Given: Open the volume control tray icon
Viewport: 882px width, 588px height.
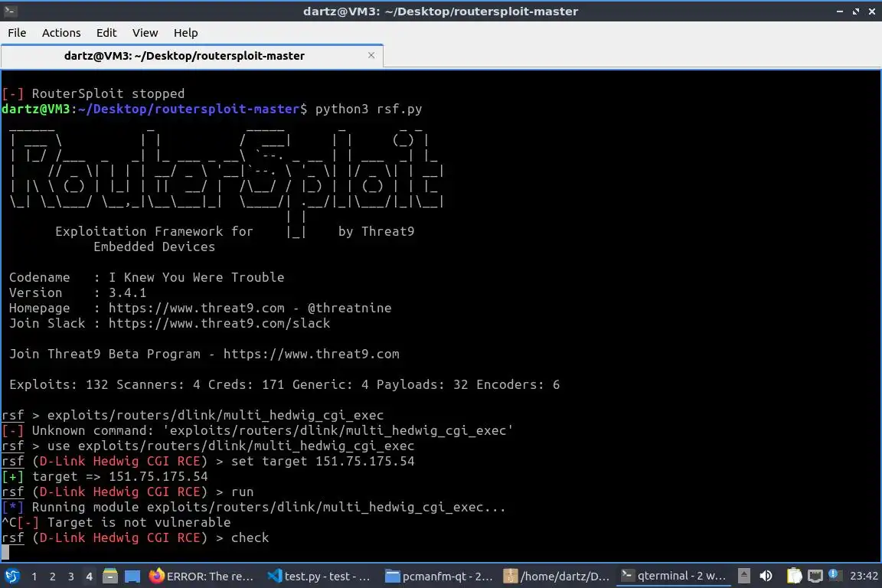Looking at the screenshot, I should (x=766, y=576).
